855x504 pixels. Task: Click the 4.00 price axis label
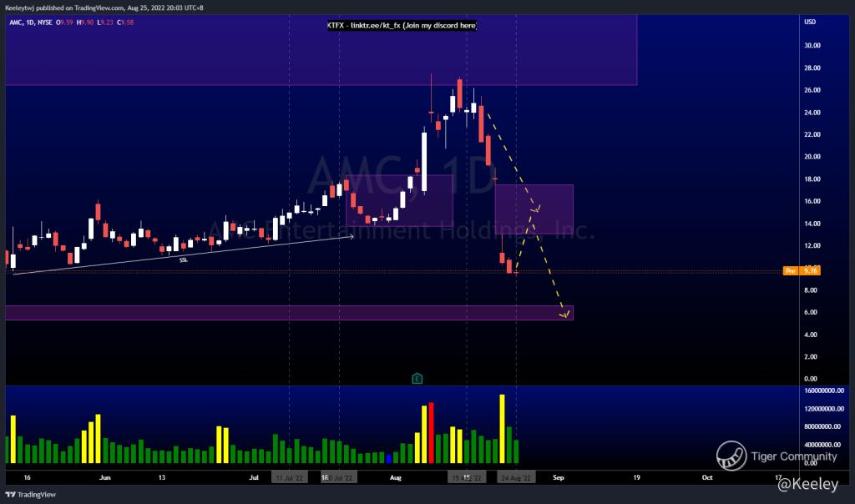(810, 335)
